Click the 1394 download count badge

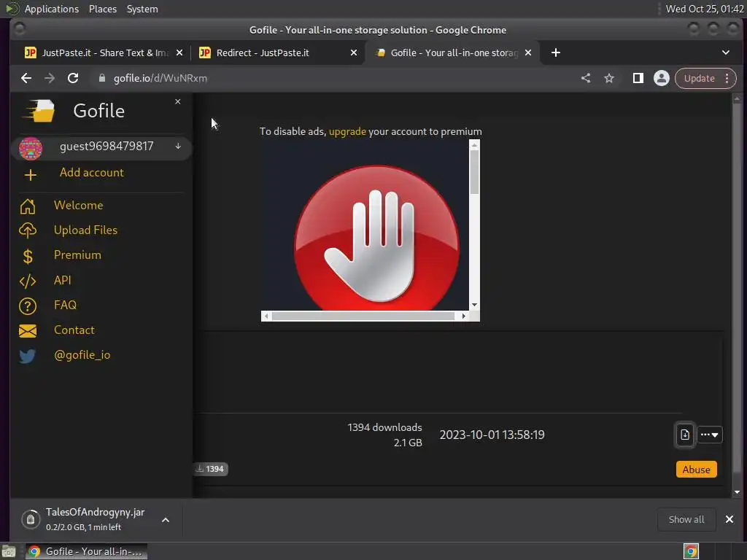pos(211,469)
